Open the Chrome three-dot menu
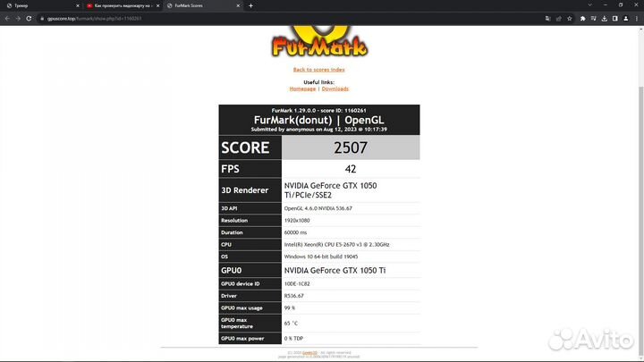 click(x=637, y=17)
